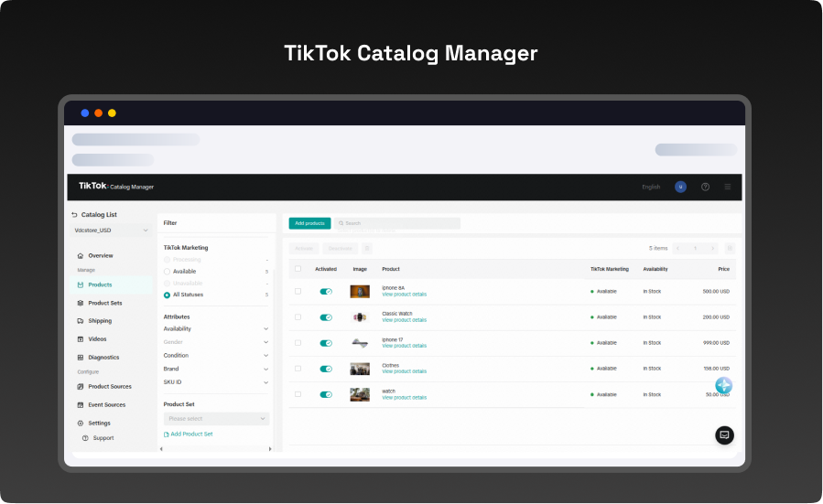Open Product Sets in the sidebar
The image size is (823, 504).
tap(104, 303)
